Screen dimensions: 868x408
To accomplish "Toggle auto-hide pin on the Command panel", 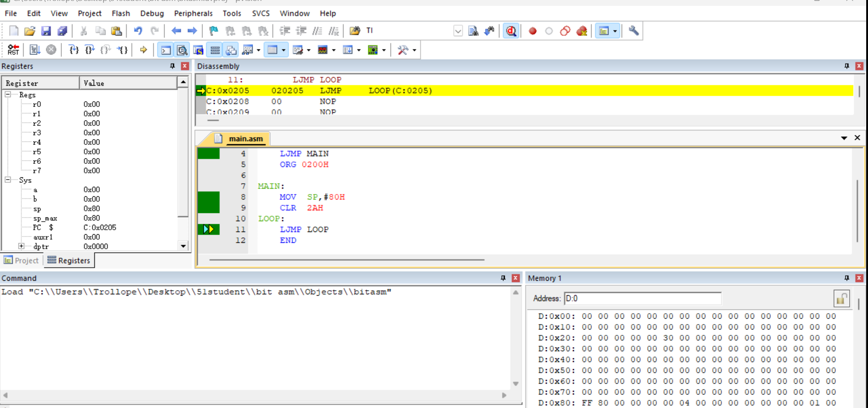I will (x=503, y=278).
